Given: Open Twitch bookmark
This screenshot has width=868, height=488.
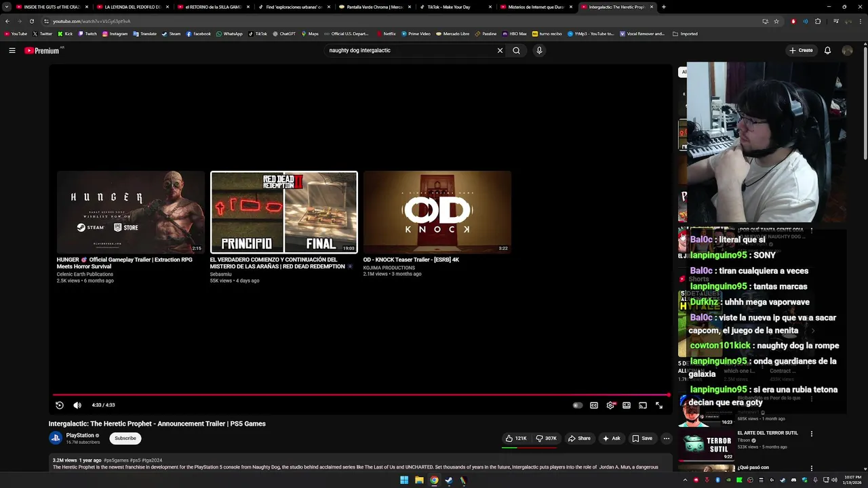Looking at the screenshot, I should tap(87, 33).
